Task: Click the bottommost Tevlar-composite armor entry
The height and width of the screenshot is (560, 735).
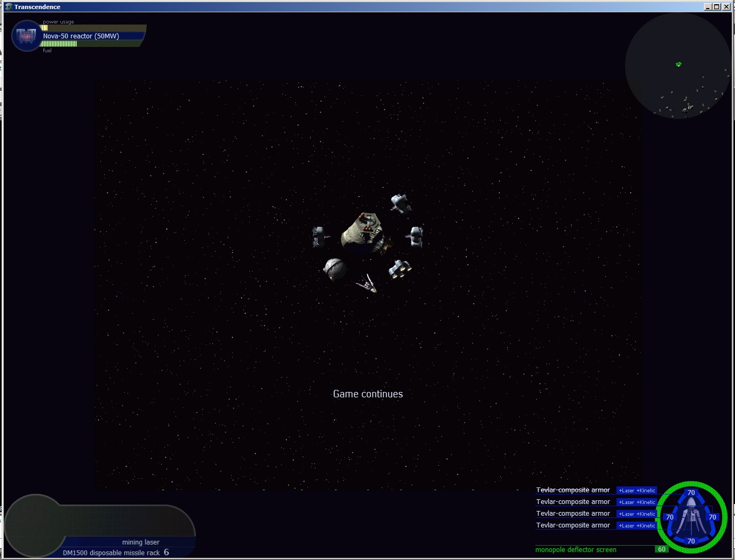Action: click(573, 525)
